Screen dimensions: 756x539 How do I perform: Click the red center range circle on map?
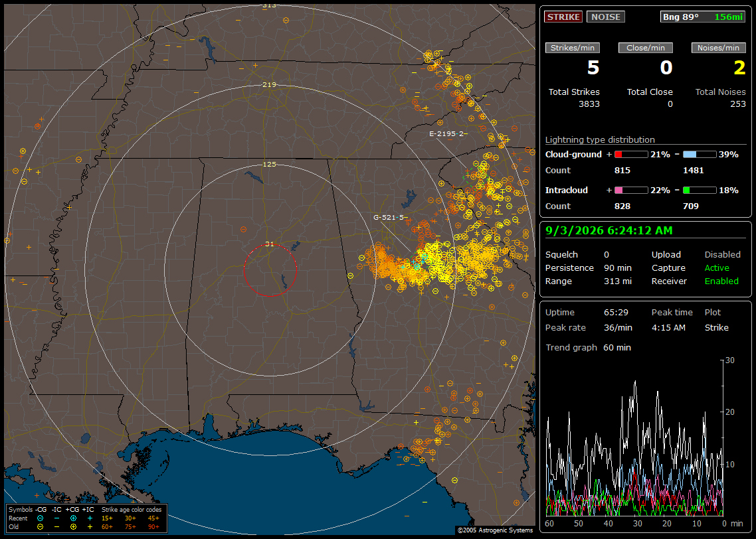(x=270, y=270)
